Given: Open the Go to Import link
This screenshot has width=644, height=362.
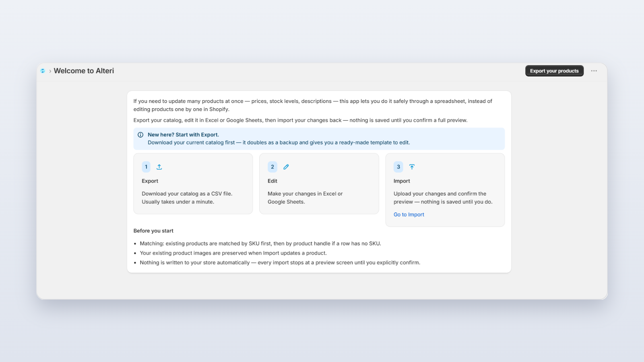Looking at the screenshot, I should (409, 215).
